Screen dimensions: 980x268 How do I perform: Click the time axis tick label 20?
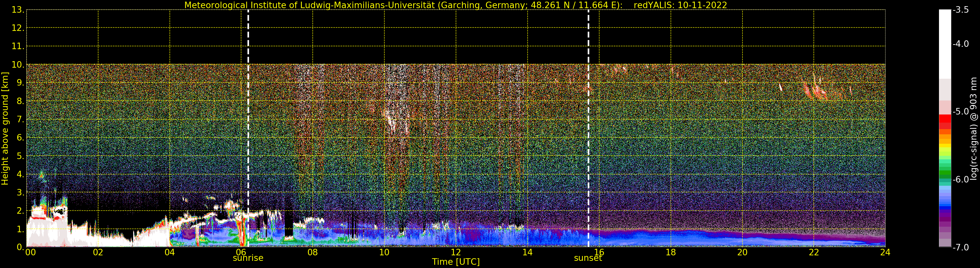click(742, 252)
